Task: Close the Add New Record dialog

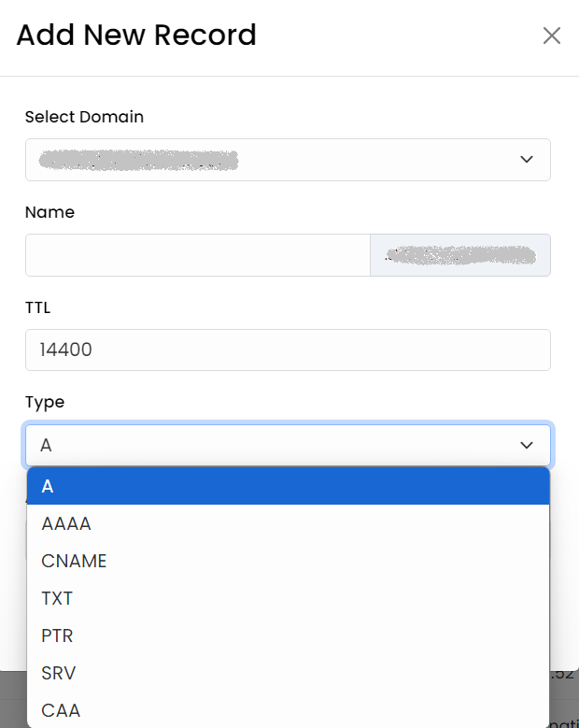Action: click(x=552, y=36)
